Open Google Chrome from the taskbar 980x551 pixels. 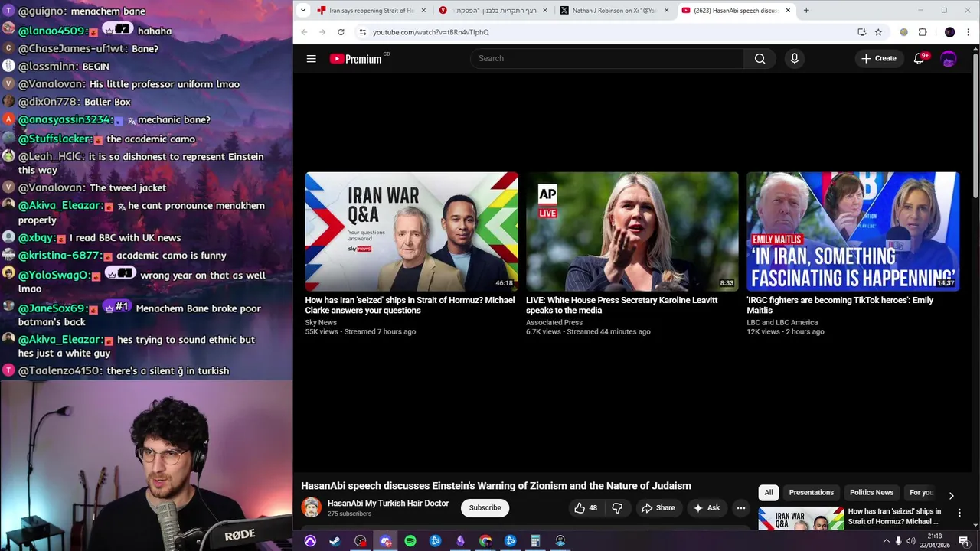[485, 541]
